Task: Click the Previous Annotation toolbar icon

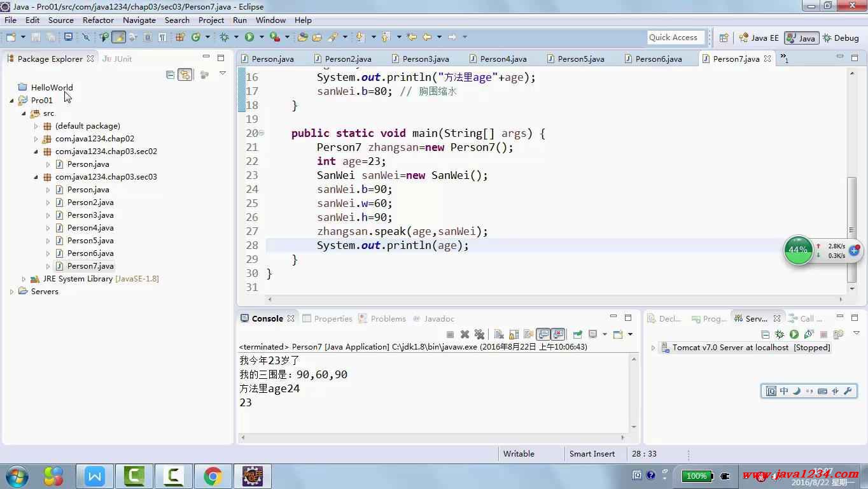Action: (384, 37)
